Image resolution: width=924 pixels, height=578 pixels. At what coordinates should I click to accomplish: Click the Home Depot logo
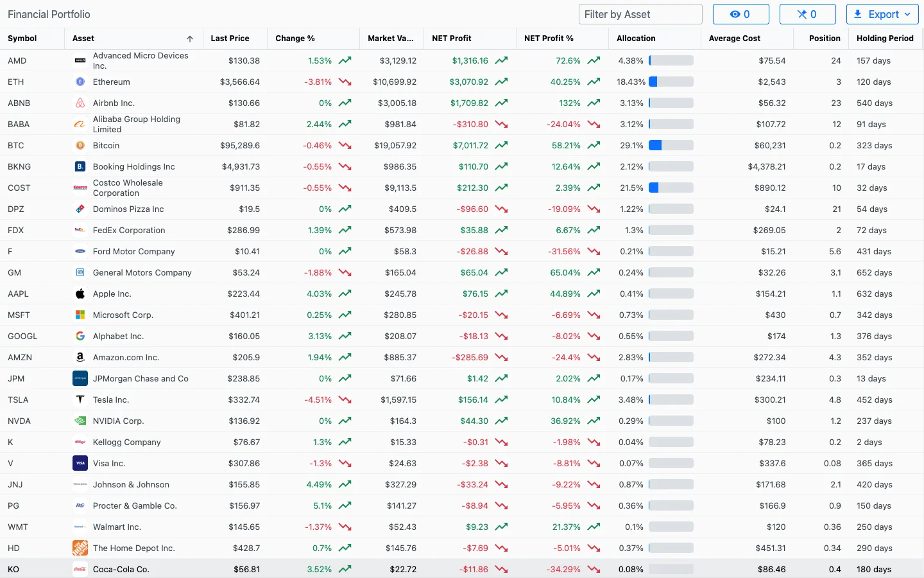point(80,548)
